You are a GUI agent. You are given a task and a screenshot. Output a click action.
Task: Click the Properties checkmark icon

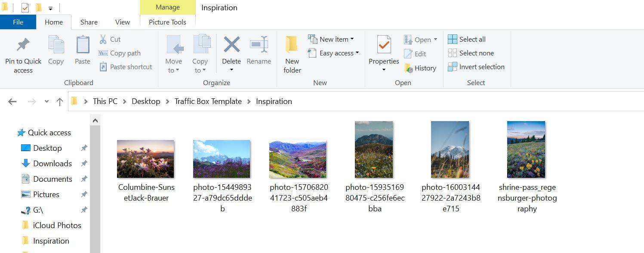click(384, 45)
